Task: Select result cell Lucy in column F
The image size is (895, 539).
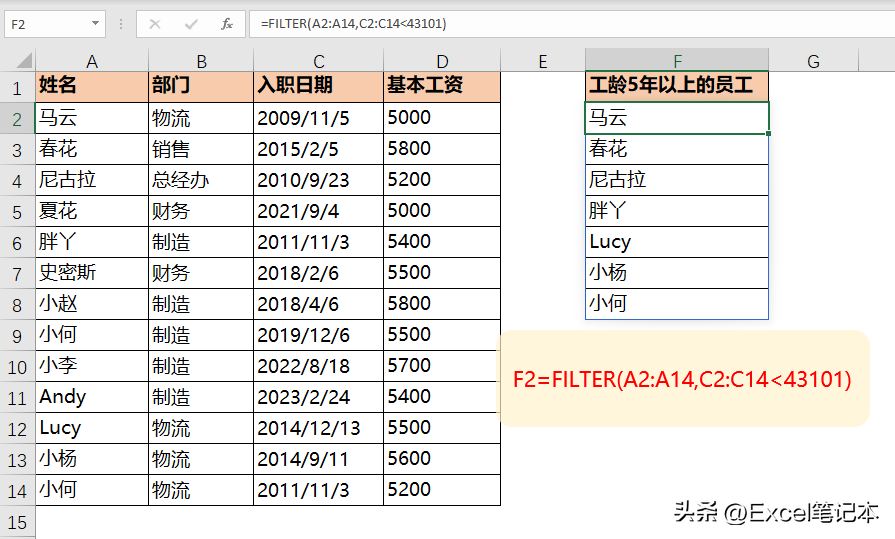Action: coord(677,242)
